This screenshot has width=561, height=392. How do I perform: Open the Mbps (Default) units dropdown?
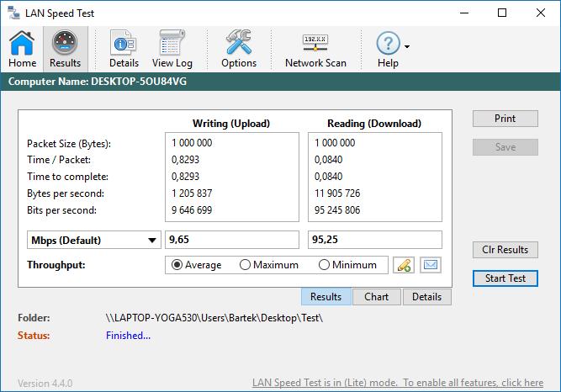click(x=94, y=240)
